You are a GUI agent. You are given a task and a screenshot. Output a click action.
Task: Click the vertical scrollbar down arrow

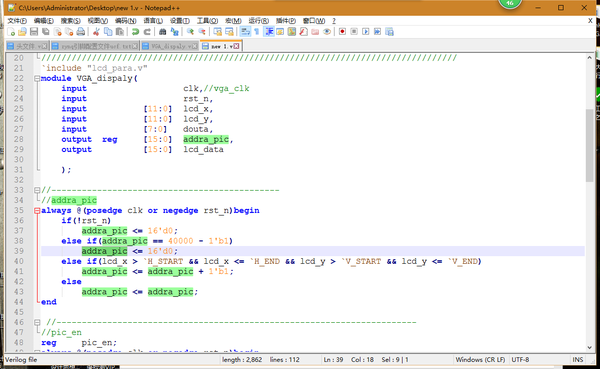(589, 348)
